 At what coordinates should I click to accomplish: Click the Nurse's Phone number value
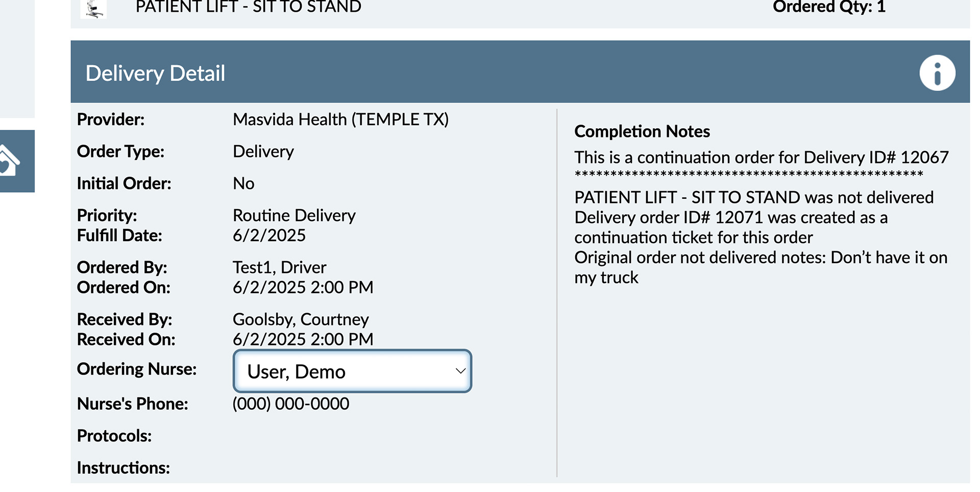(291, 404)
